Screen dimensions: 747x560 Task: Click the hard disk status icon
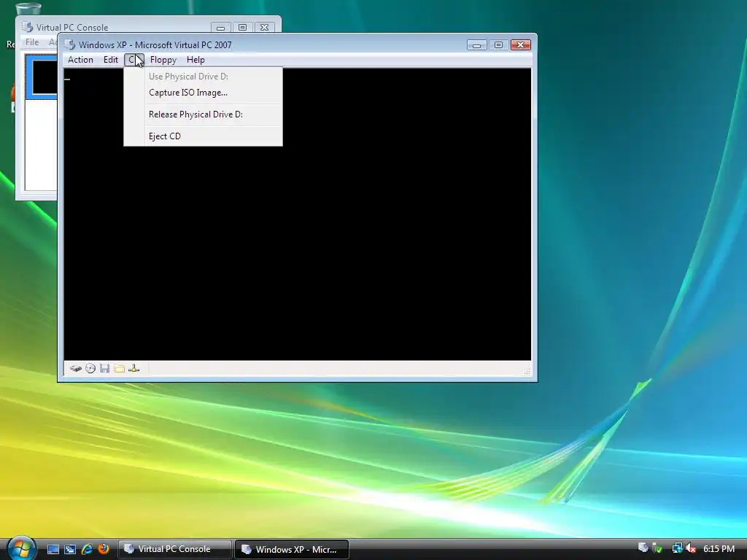pyautogui.click(x=76, y=368)
